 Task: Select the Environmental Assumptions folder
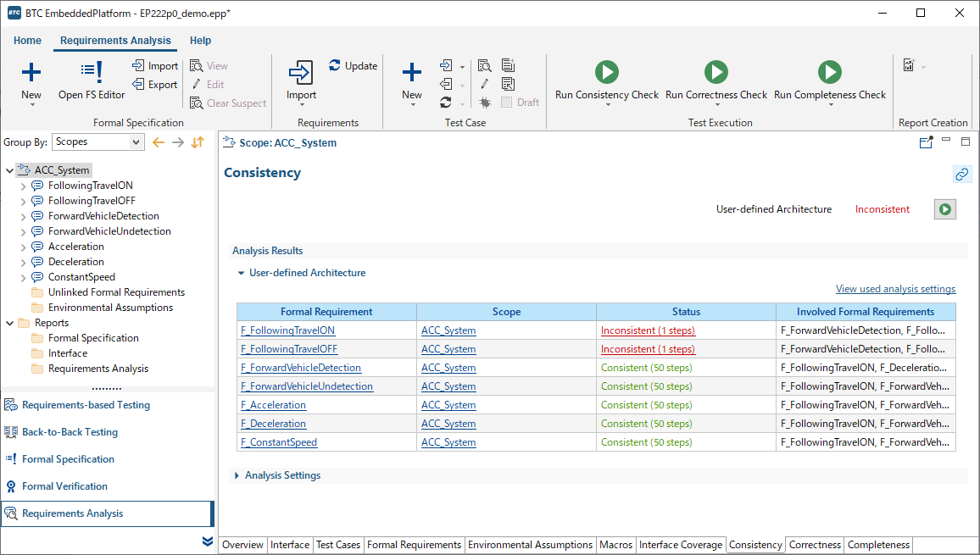pos(110,308)
